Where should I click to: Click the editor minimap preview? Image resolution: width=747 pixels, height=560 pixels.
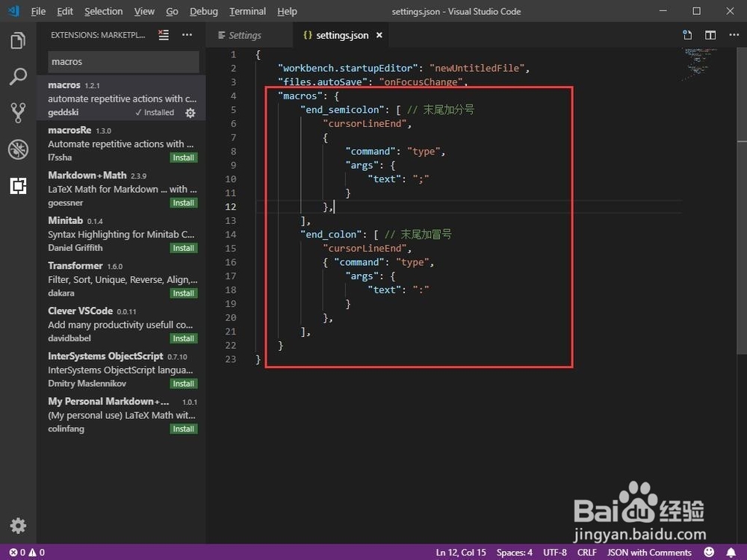(x=698, y=64)
